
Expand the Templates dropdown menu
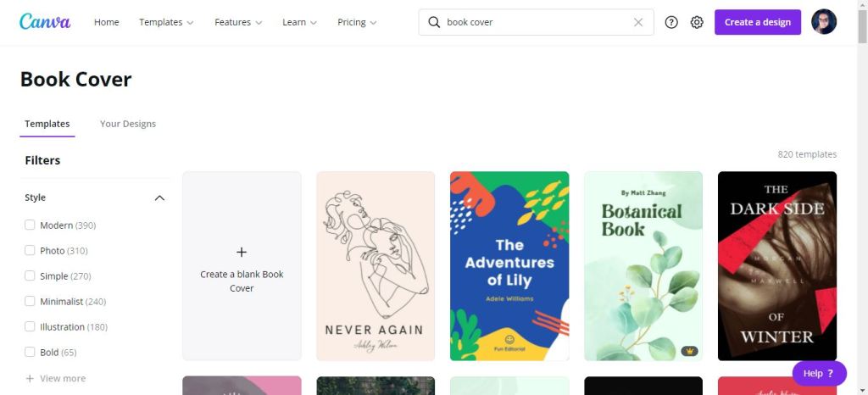(166, 22)
